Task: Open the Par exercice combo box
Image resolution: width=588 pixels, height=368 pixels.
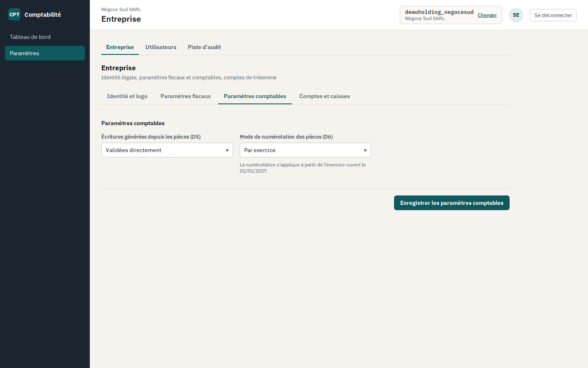Action: (x=305, y=150)
